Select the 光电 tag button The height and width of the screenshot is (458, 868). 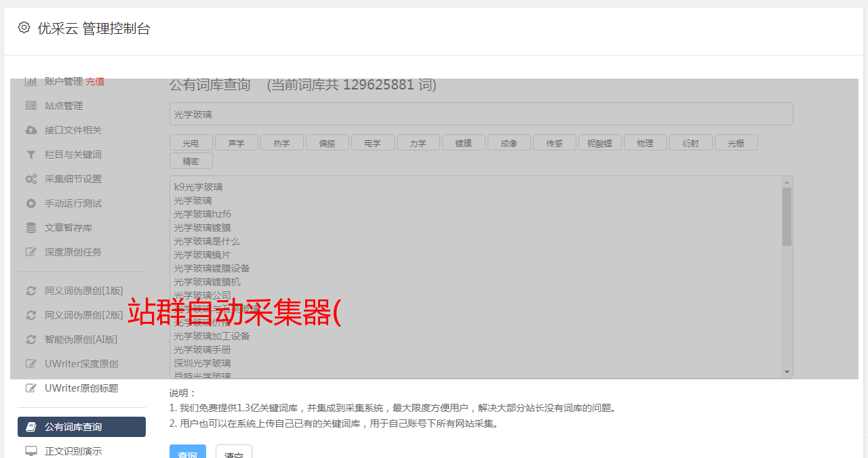(x=191, y=142)
